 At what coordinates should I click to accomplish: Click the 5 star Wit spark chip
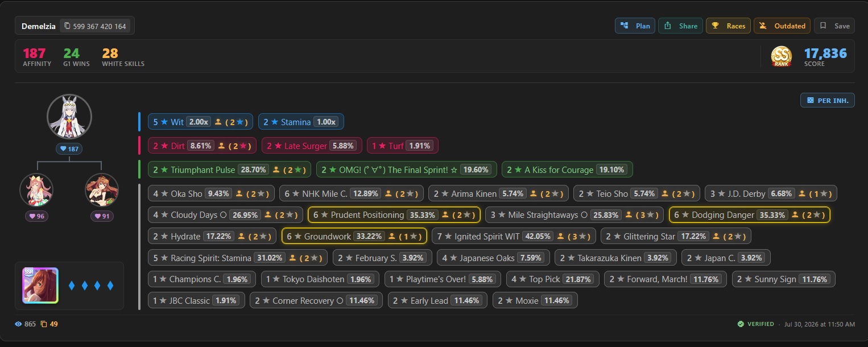click(x=200, y=122)
